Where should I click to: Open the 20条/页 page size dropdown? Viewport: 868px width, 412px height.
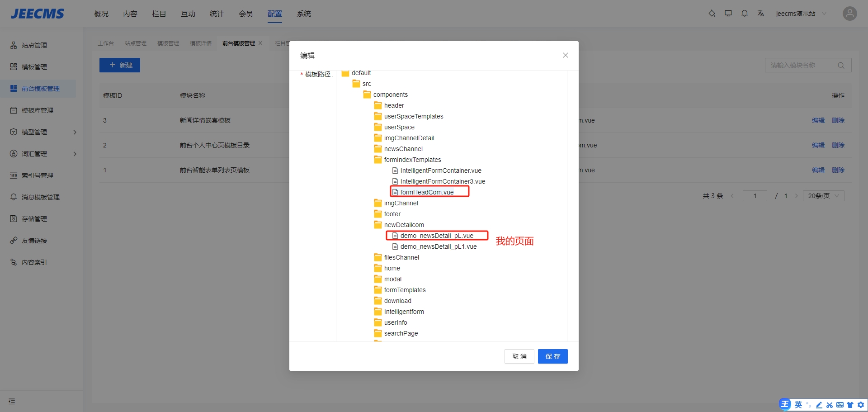(x=823, y=196)
